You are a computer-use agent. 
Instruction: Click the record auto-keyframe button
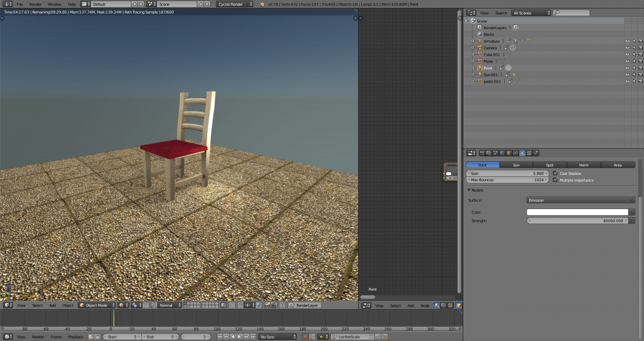(305, 336)
